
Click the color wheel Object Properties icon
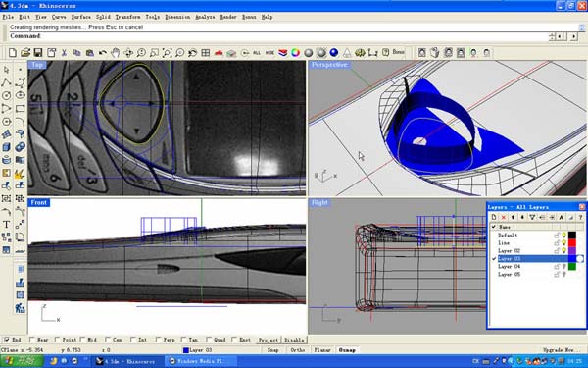tap(296, 53)
